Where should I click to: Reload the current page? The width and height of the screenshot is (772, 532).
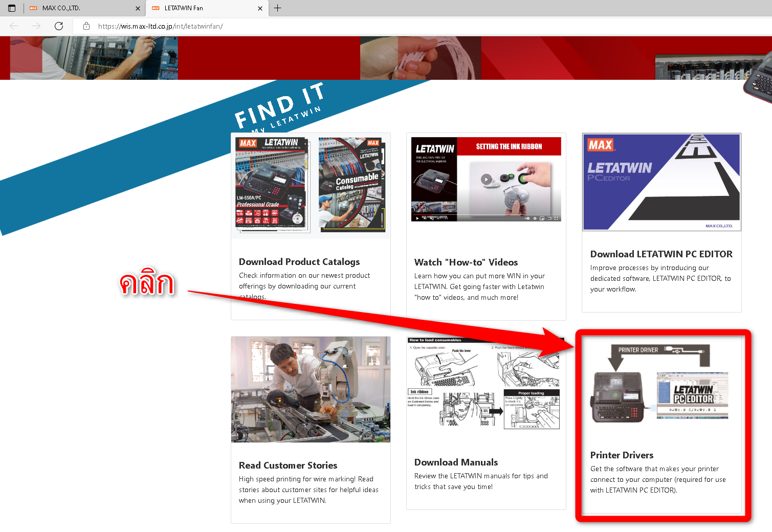(x=59, y=26)
